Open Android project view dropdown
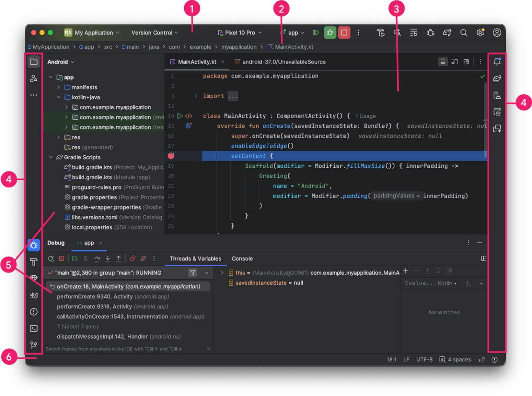The width and height of the screenshot is (532, 396). coord(61,62)
